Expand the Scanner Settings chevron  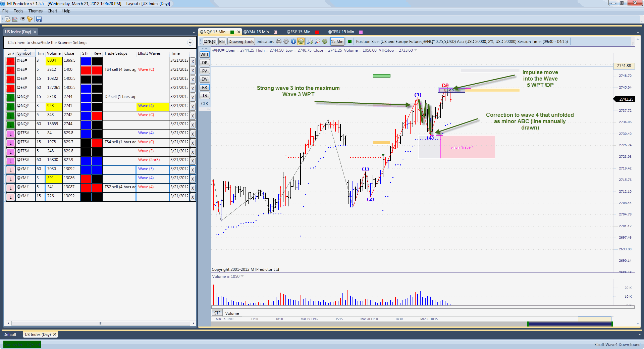[190, 43]
